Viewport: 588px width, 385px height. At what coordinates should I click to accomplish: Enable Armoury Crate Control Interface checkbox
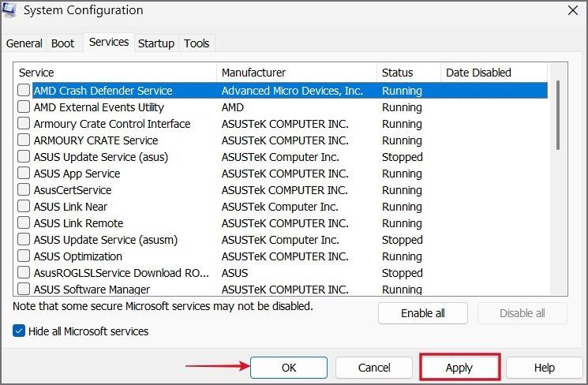(x=24, y=123)
